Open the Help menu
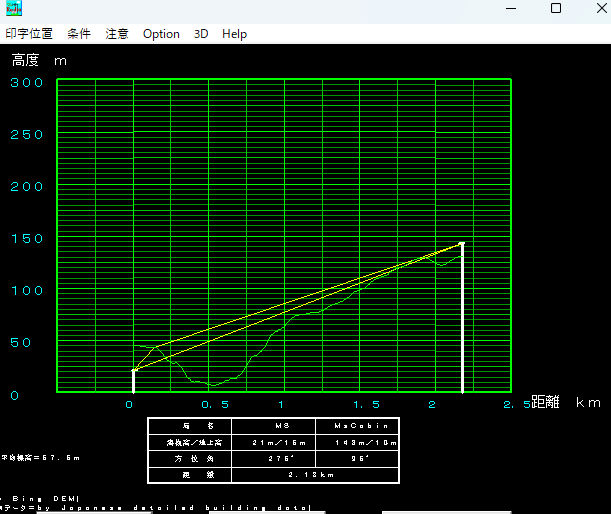This screenshot has width=611, height=514. [x=234, y=33]
